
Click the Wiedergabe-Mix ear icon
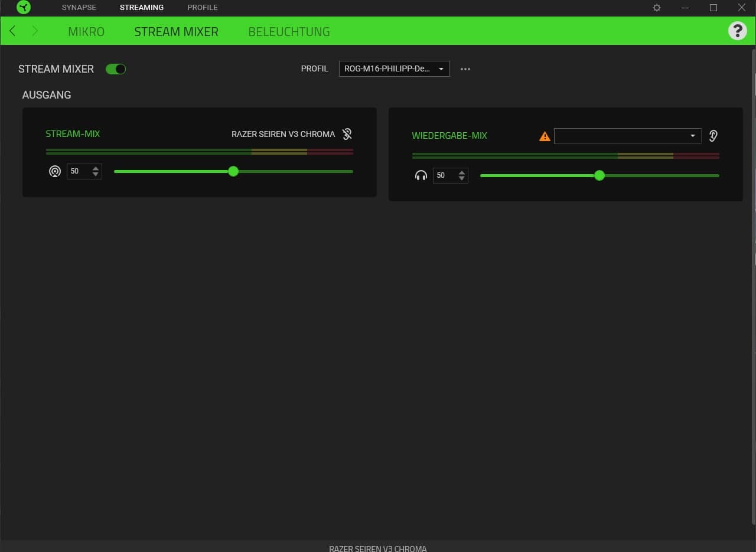713,136
